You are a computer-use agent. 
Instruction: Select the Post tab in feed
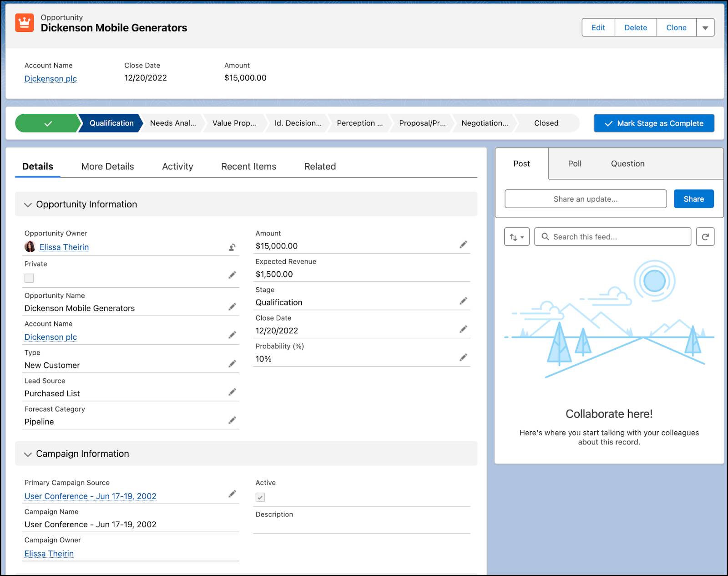coord(522,163)
